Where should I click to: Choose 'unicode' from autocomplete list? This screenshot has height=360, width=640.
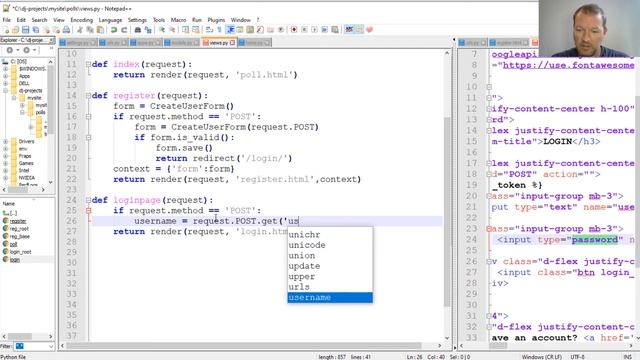point(330,245)
